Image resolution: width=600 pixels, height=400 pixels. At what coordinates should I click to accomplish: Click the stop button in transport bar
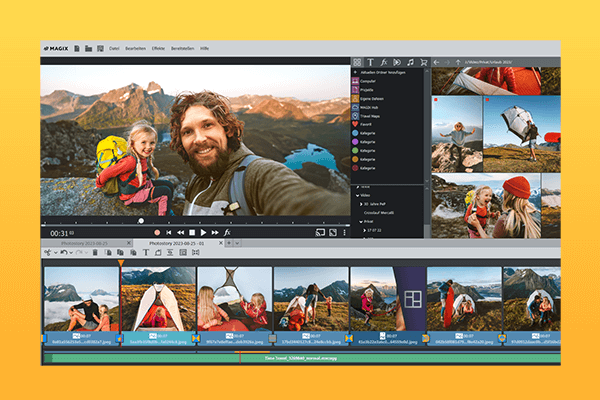click(190, 232)
